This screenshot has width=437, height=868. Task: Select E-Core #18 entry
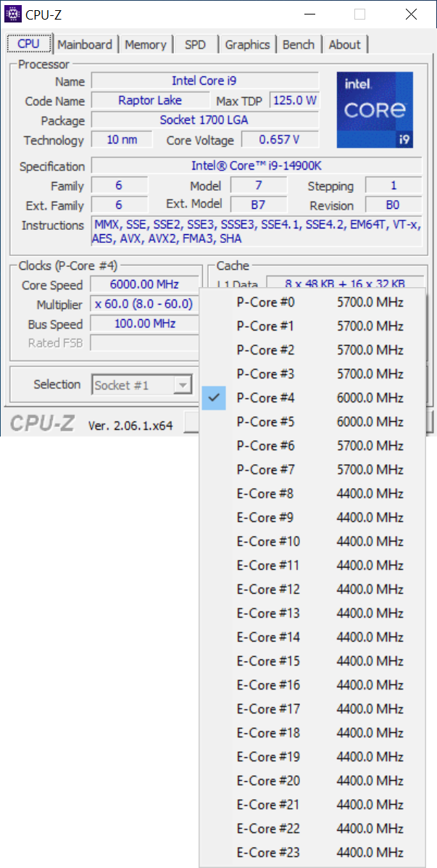[x=312, y=732]
